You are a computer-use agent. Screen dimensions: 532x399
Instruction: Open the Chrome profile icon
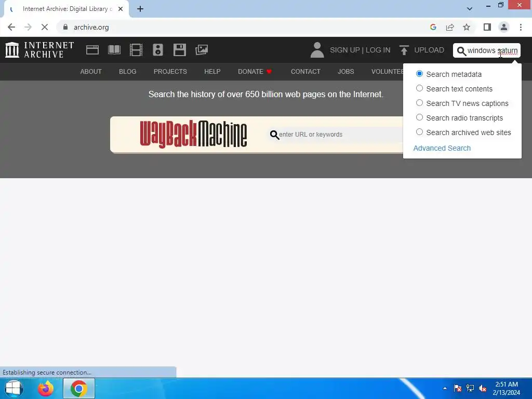coord(504,27)
